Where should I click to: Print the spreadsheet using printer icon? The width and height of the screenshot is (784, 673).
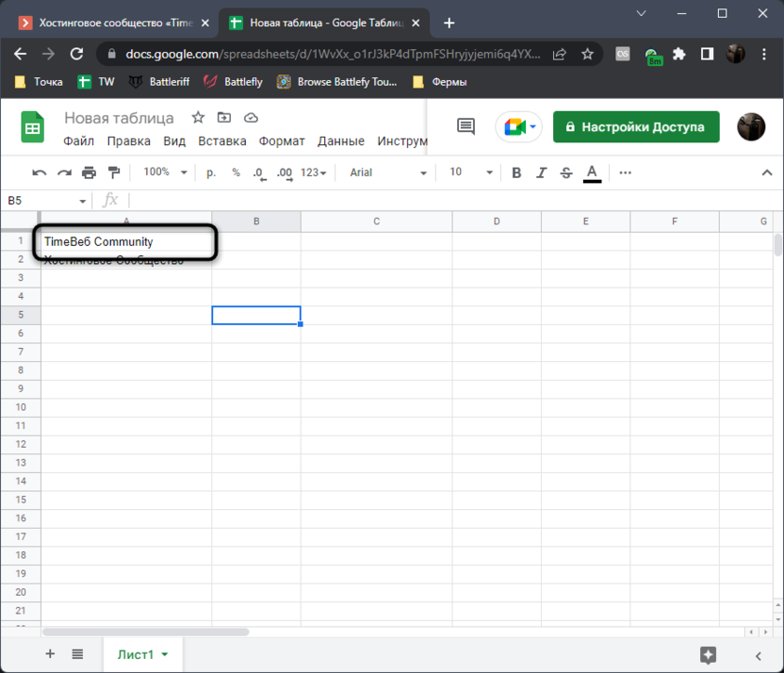click(x=90, y=172)
